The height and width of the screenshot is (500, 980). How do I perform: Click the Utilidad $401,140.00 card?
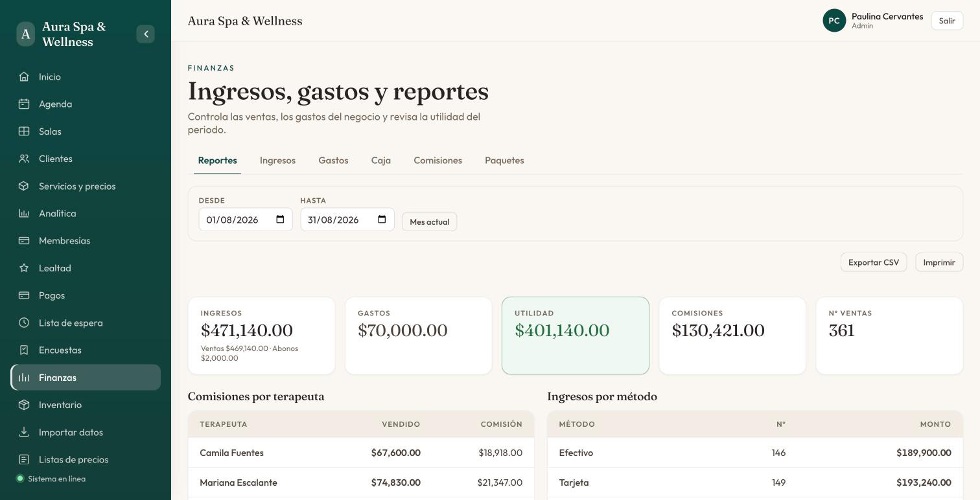[576, 335]
